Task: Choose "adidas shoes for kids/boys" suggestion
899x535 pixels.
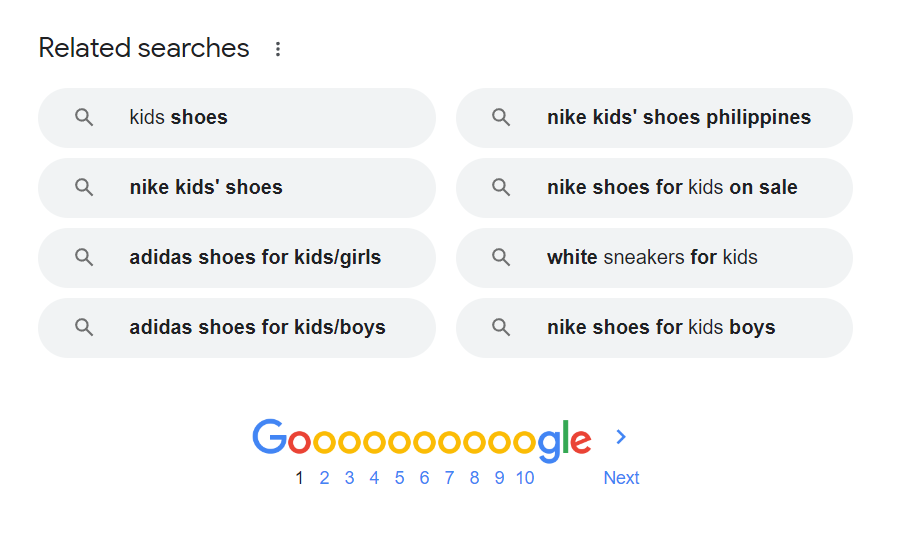Action: tap(257, 328)
